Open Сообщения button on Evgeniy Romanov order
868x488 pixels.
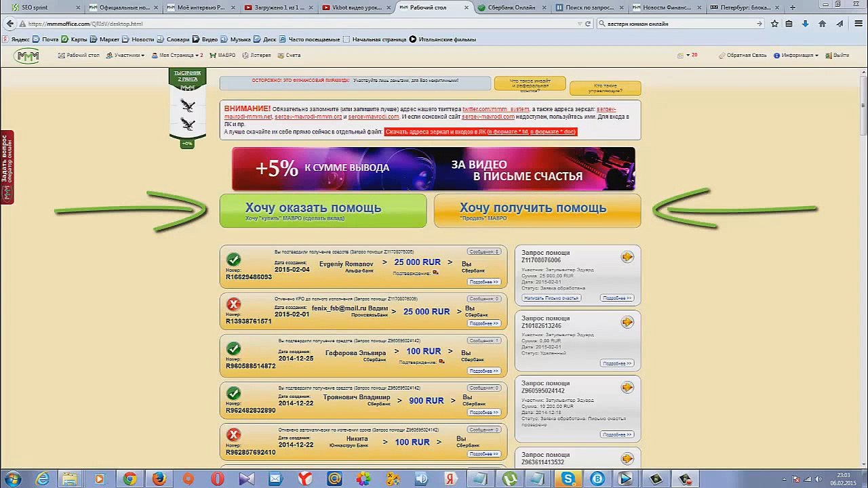click(x=484, y=251)
